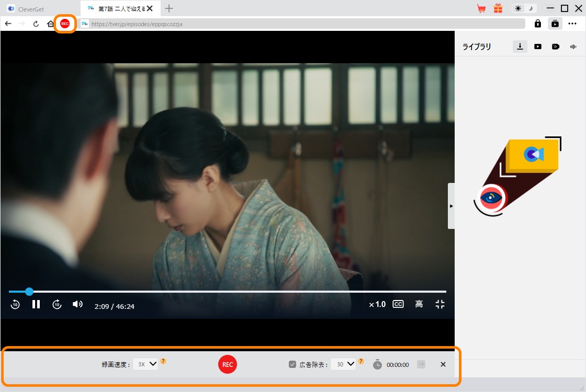Switch the light/dark theme toggle

[524, 8]
